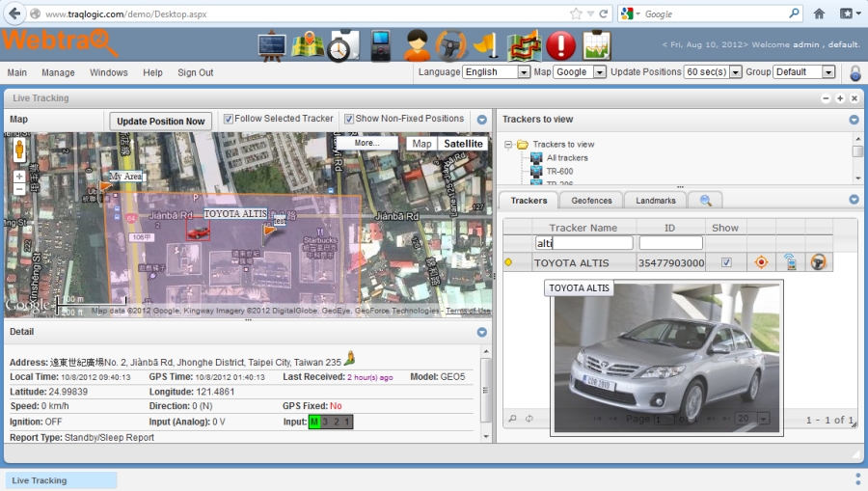Click the tracker grid search icon

[513, 419]
